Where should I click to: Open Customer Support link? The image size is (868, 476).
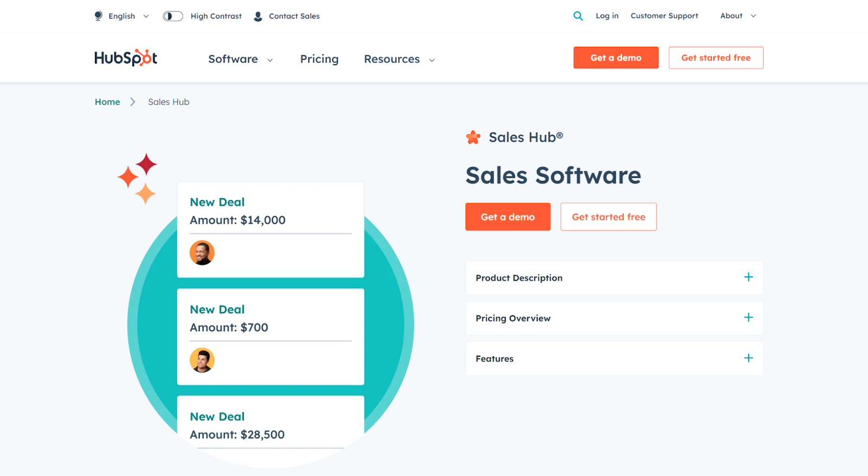point(664,16)
